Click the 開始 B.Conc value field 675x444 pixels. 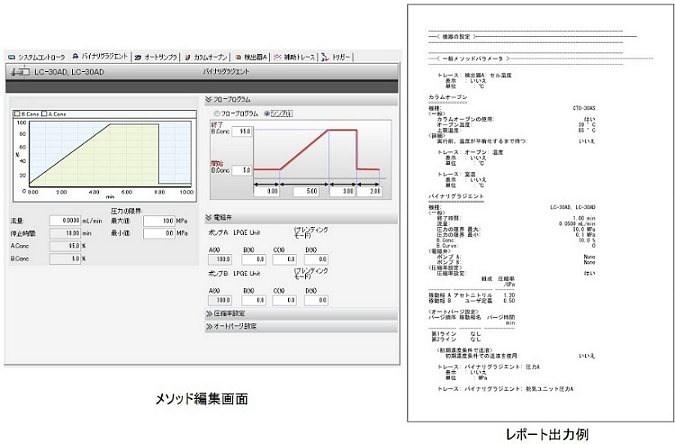pos(242,170)
